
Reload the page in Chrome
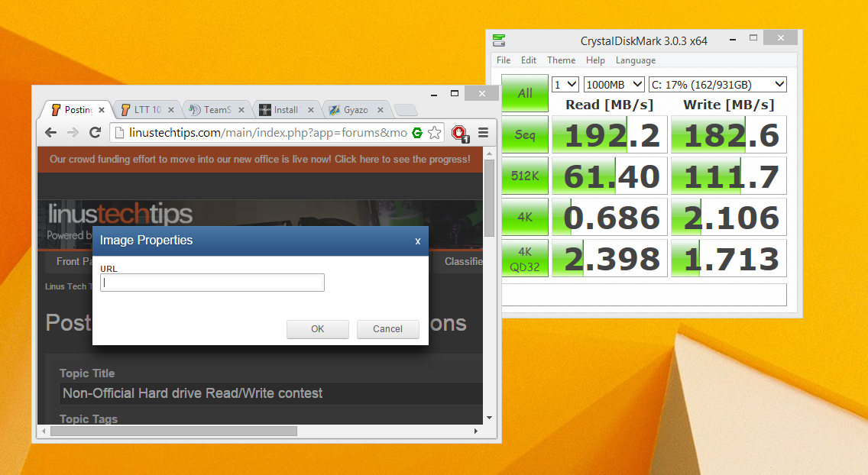coord(96,133)
